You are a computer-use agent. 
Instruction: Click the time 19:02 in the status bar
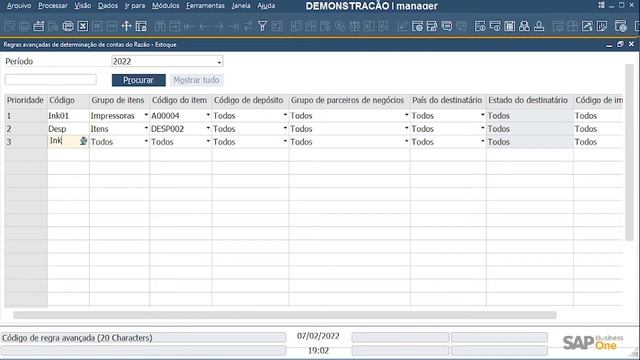click(318, 350)
